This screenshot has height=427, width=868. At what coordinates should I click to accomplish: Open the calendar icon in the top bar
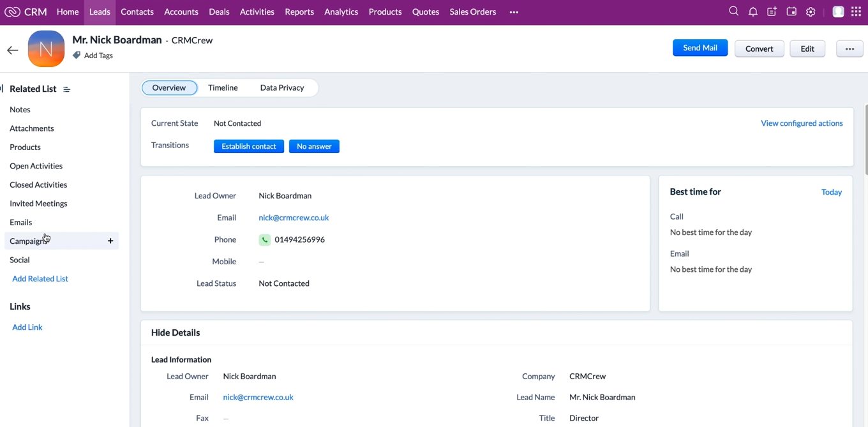pos(791,11)
